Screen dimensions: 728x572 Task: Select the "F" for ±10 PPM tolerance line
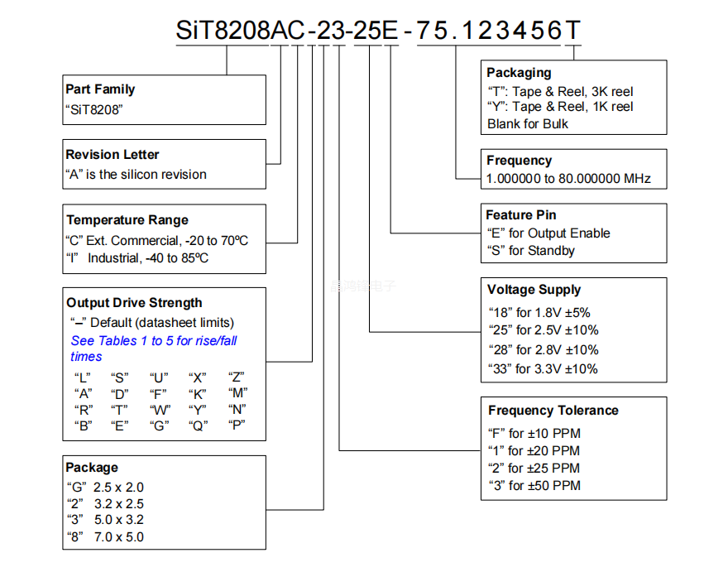pos(534,434)
